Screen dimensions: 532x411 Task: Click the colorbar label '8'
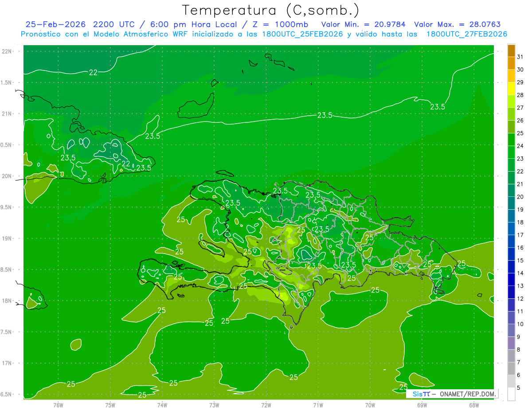click(519, 349)
